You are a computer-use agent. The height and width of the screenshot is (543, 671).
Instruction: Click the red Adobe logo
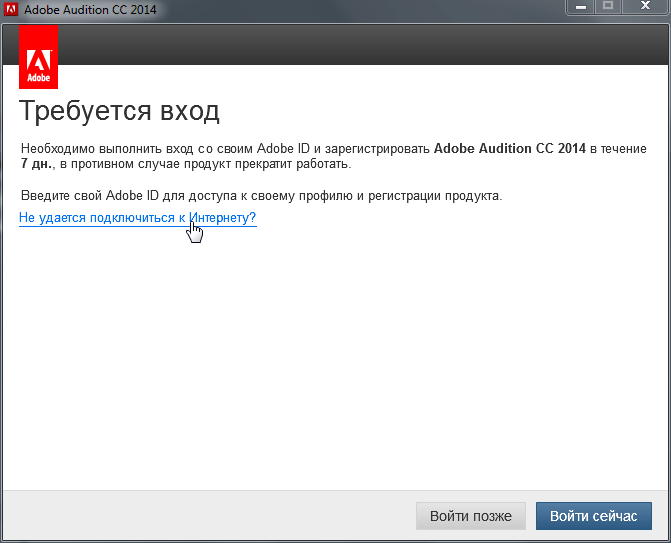(x=39, y=57)
